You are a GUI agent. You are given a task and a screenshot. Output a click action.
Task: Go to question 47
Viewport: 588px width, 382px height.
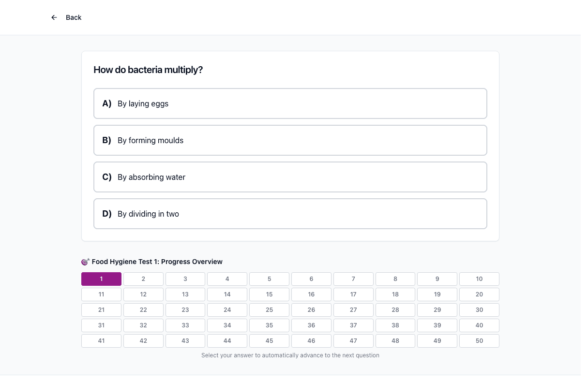[353, 341]
